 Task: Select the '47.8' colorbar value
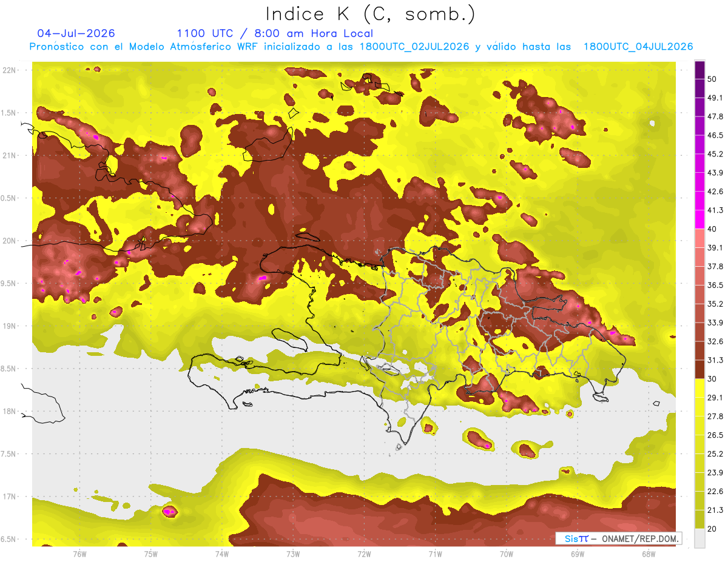715,116
